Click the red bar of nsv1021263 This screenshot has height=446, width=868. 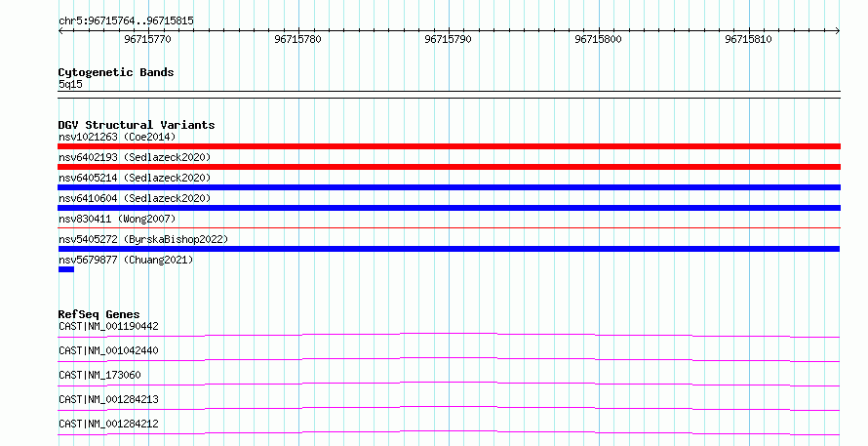449,146
